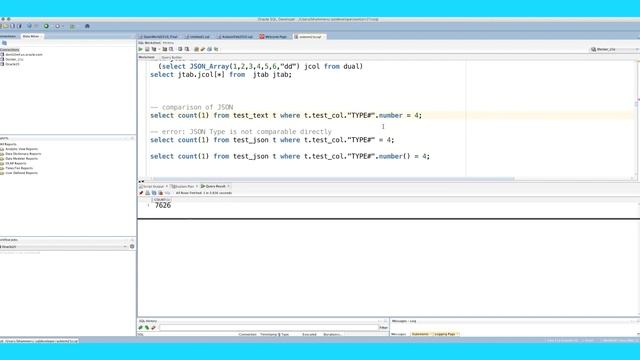640x360 pixels.
Task: Click SQL History icon in worksheet toolbar
Action: click(x=216, y=49)
